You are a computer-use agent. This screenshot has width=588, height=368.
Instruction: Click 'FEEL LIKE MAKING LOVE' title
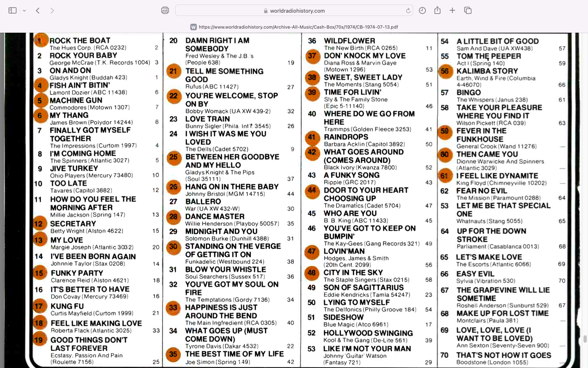tap(96, 323)
